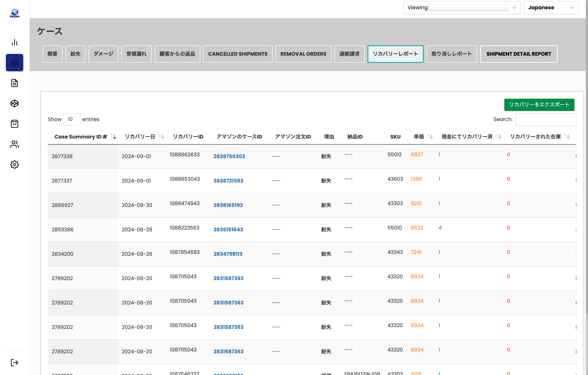Screen dimensions: 588x375
Task: Sort by Case Summary ID # arrows
Action: [x=114, y=137]
